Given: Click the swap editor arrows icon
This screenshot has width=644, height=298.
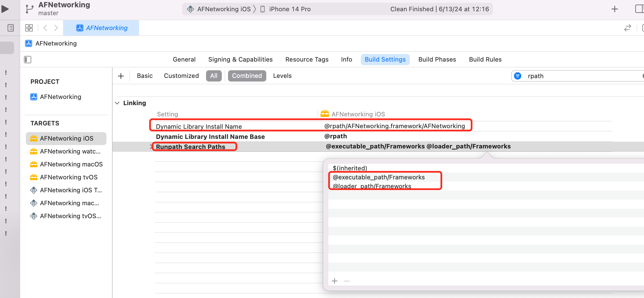Looking at the screenshot, I should click(x=628, y=28).
